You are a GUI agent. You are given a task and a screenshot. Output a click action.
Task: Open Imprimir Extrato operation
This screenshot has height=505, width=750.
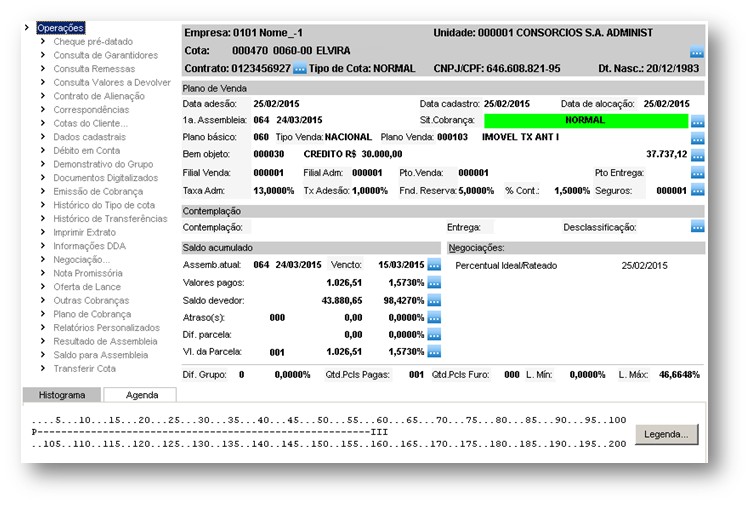pos(85,232)
